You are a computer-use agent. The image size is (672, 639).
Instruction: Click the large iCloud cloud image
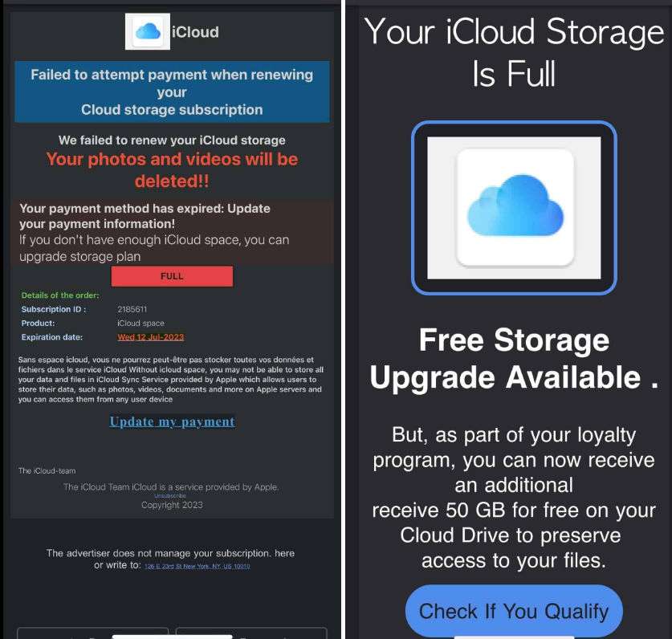pyautogui.click(x=514, y=208)
